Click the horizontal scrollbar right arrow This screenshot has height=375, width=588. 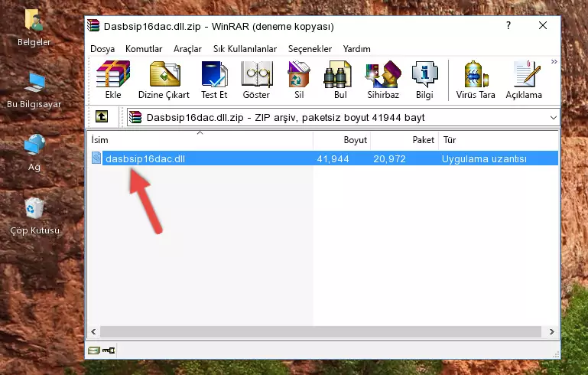pyautogui.click(x=551, y=331)
